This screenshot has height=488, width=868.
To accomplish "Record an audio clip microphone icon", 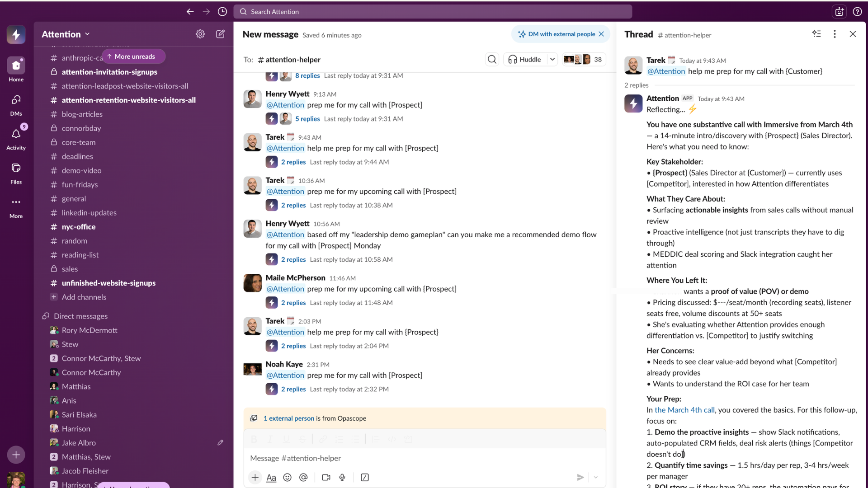I will 342,477.
